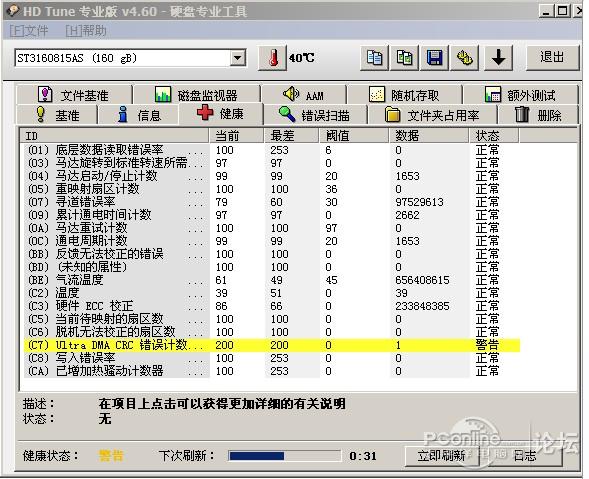Click the 日志 log button
589x479 pixels.
[x=525, y=456]
